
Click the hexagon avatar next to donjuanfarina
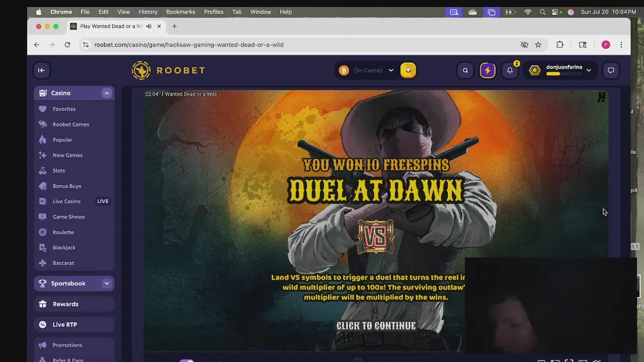535,70
